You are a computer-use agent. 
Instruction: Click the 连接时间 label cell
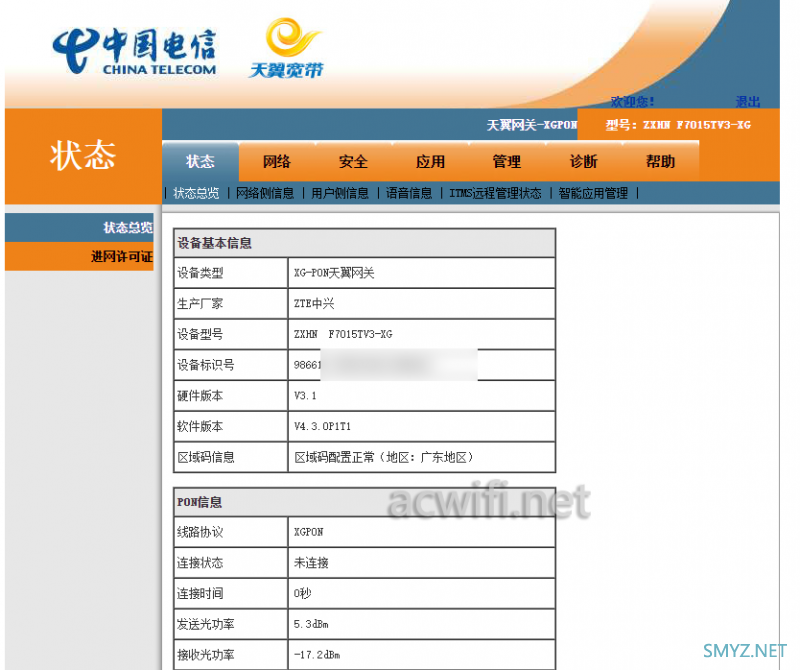pos(231,593)
